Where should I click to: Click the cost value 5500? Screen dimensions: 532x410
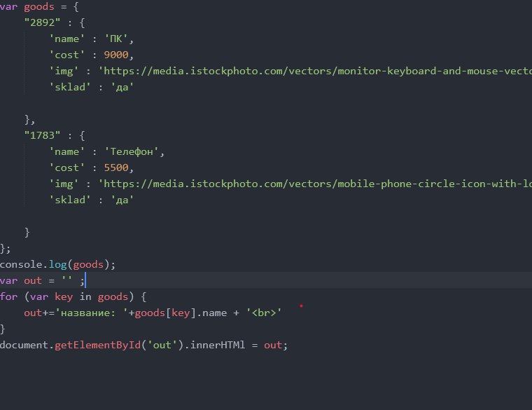(x=116, y=168)
